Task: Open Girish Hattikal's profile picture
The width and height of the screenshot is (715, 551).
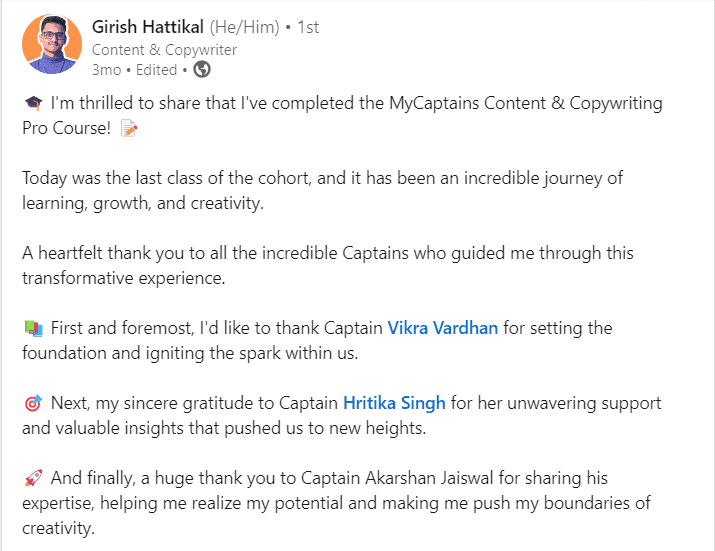Action: (52, 44)
